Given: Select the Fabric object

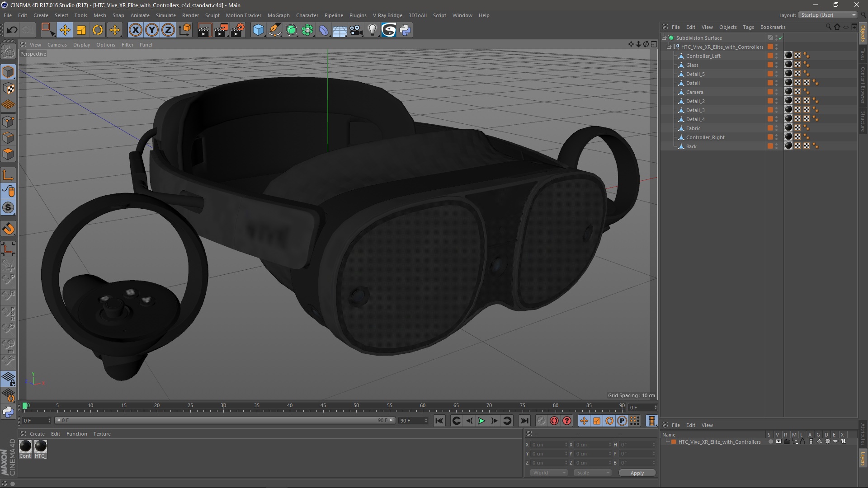Looking at the screenshot, I should (x=693, y=128).
